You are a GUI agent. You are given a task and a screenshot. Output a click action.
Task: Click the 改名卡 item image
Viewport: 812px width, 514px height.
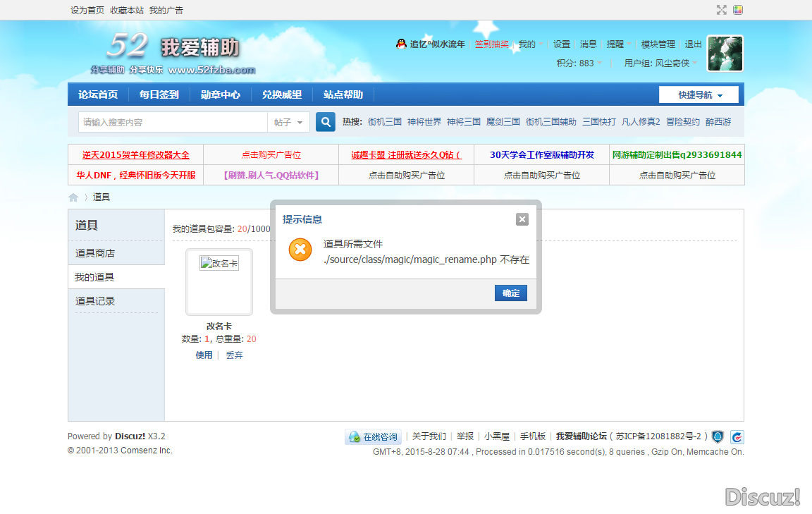click(219, 264)
